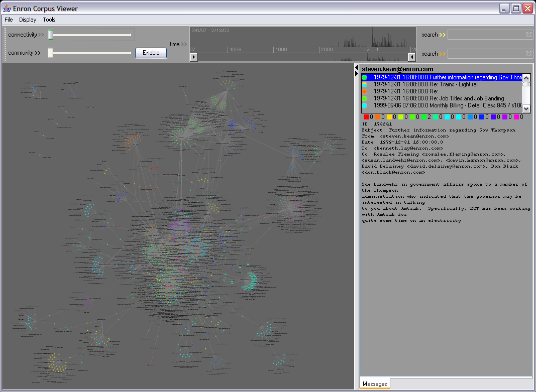Click the green dot beside the Gov Thompson message

[365, 77]
